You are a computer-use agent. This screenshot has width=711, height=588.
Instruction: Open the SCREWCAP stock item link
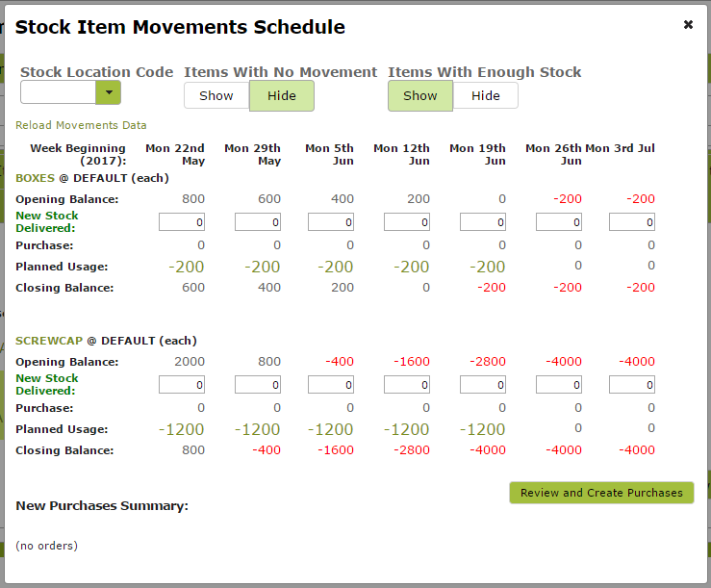point(49,341)
